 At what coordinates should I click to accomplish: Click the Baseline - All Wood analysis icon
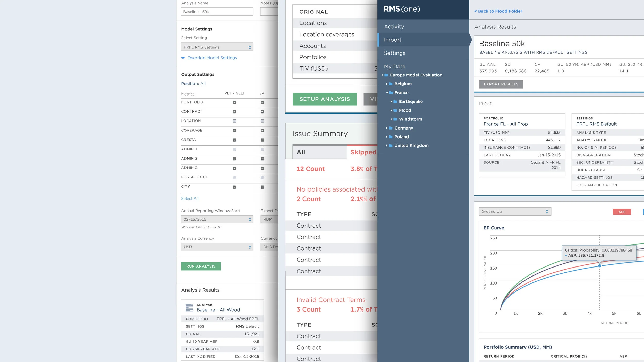[189, 307]
